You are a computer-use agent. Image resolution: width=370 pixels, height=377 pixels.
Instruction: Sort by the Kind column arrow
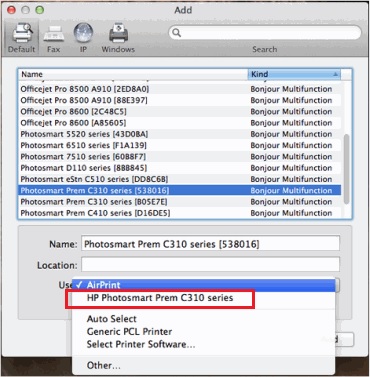pyautogui.click(x=336, y=74)
